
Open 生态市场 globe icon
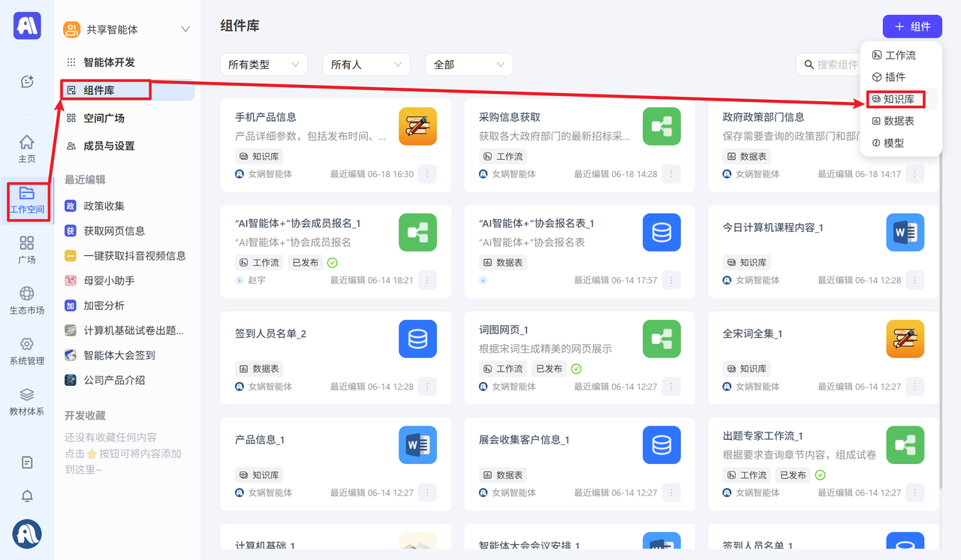26,300
